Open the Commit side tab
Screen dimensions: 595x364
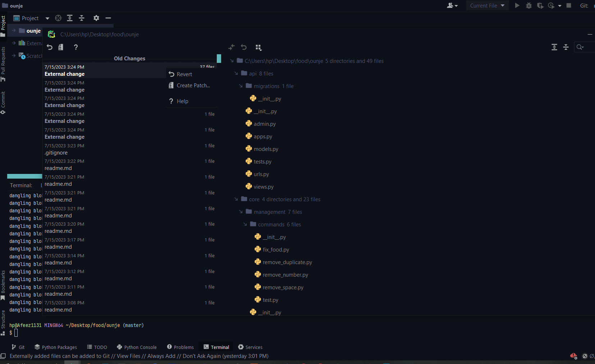[3, 102]
